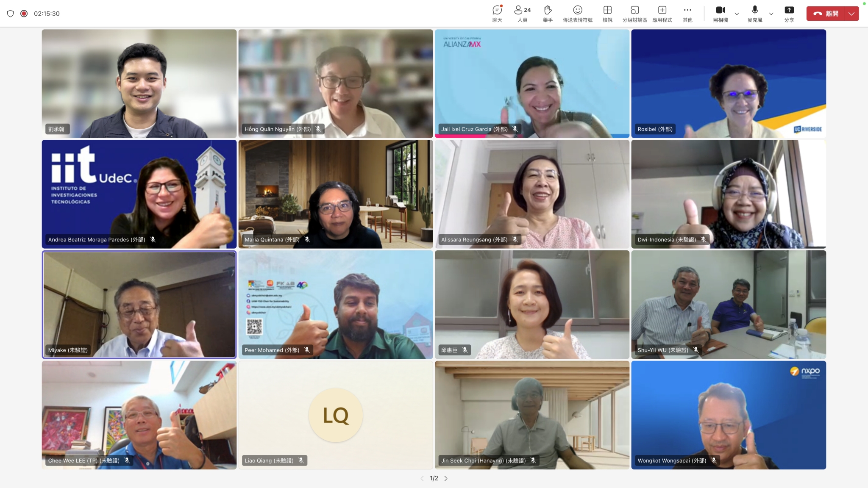Open the view layout options
This screenshot has height=488, width=868.
(607, 13)
